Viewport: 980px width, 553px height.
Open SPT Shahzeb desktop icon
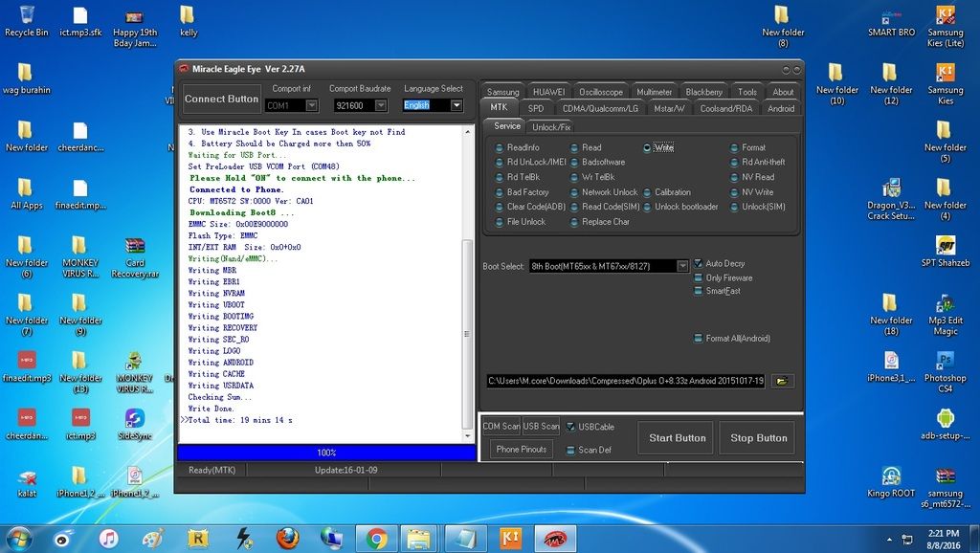(x=945, y=252)
